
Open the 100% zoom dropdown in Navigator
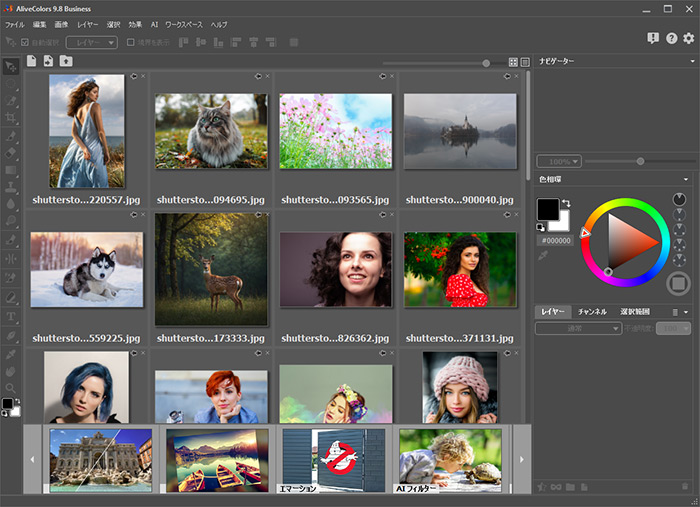coord(559,161)
